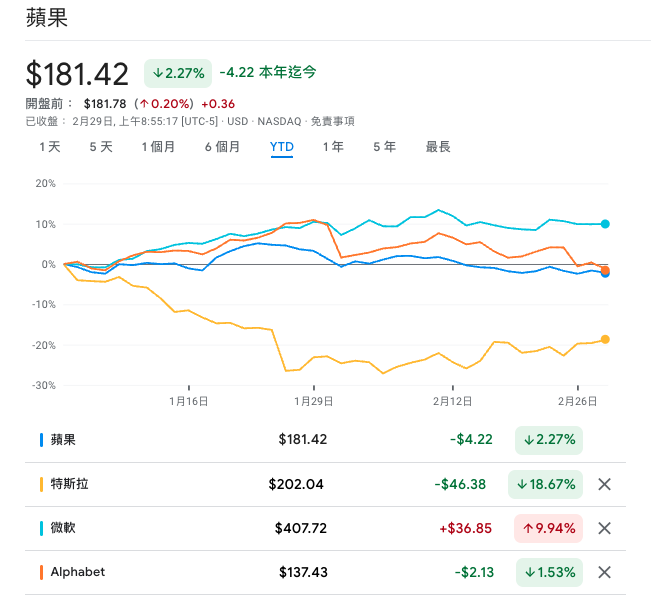Click the 蘋果 row name in comparison list
Viewport: 651px width, 604px height.
63,440
